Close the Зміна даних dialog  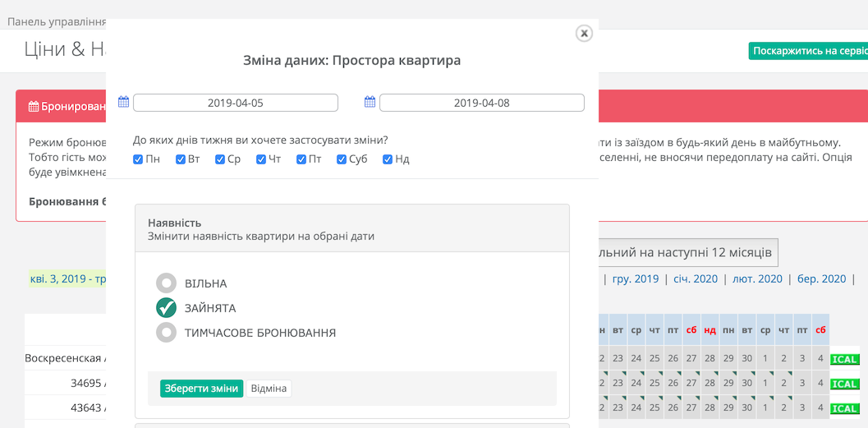584,33
